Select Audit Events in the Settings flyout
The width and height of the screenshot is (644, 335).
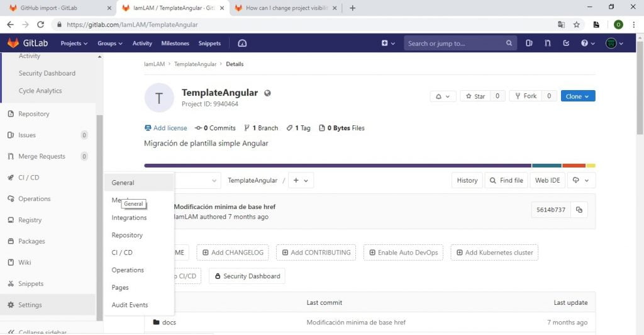(139, 305)
